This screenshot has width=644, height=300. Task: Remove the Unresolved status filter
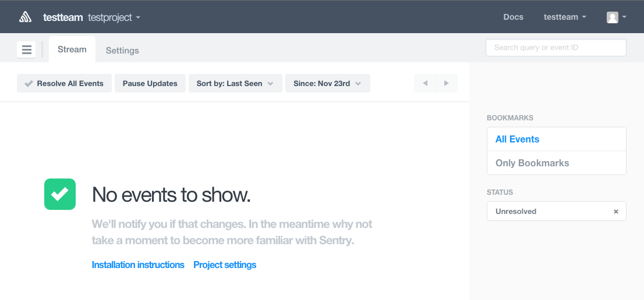coord(615,212)
